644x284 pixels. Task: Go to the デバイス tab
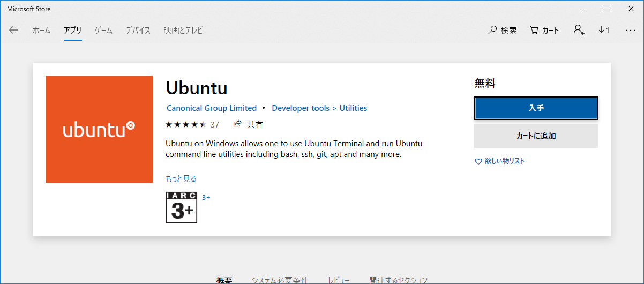[x=138, y=30]
